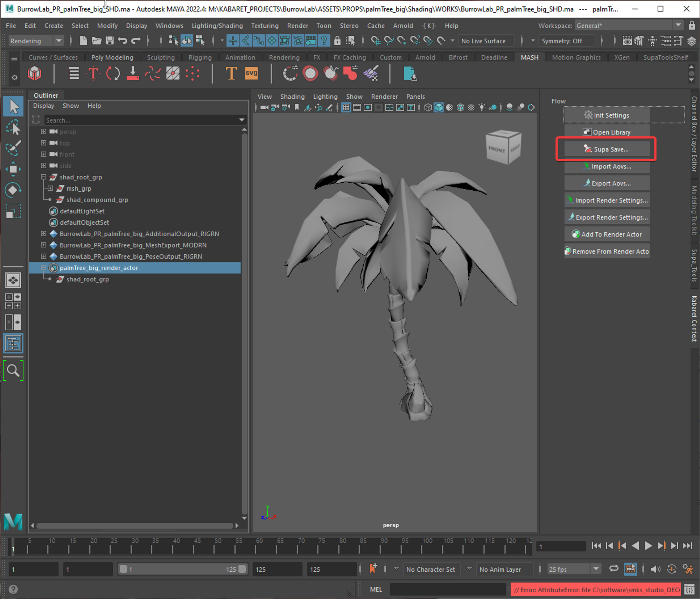Click the new scene icon
Screen dimensions: 700x599
coord(83,41)
